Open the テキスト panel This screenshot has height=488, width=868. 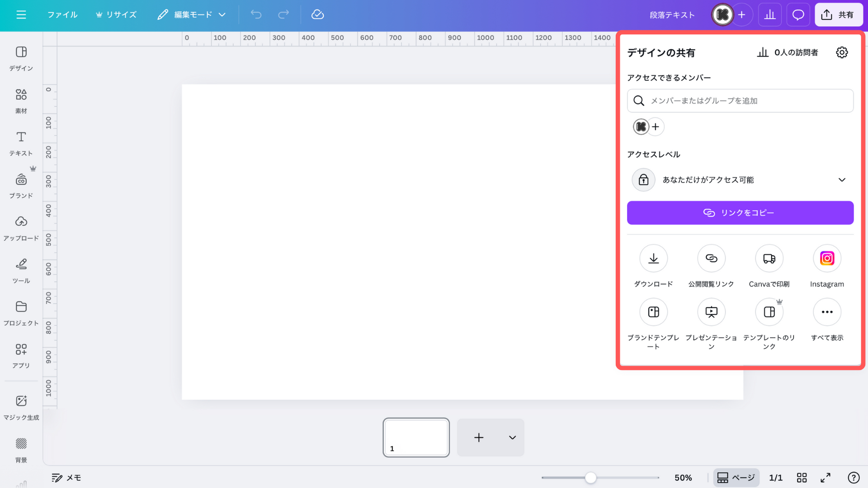coord(21,144)
